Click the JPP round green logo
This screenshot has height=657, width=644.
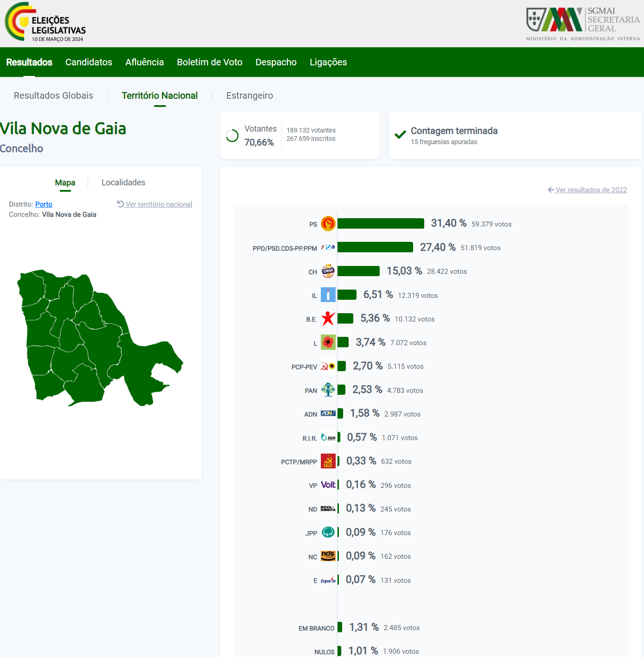point(328,532)
